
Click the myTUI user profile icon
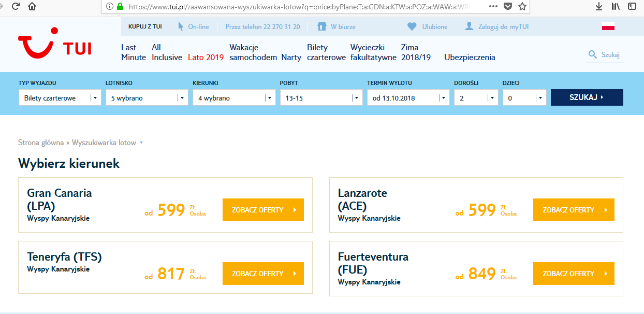point(469,26)
